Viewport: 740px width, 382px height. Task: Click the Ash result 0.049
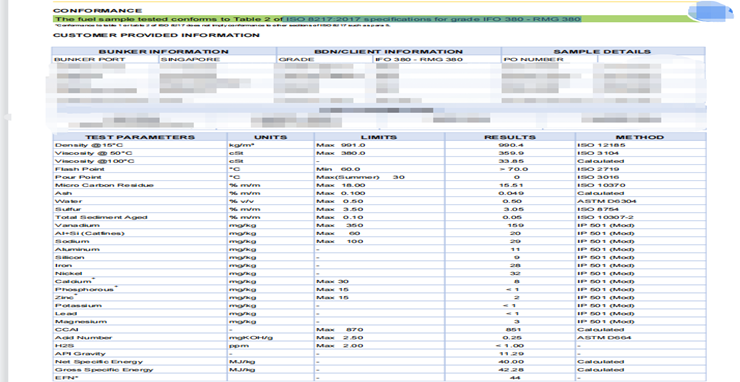511,193
